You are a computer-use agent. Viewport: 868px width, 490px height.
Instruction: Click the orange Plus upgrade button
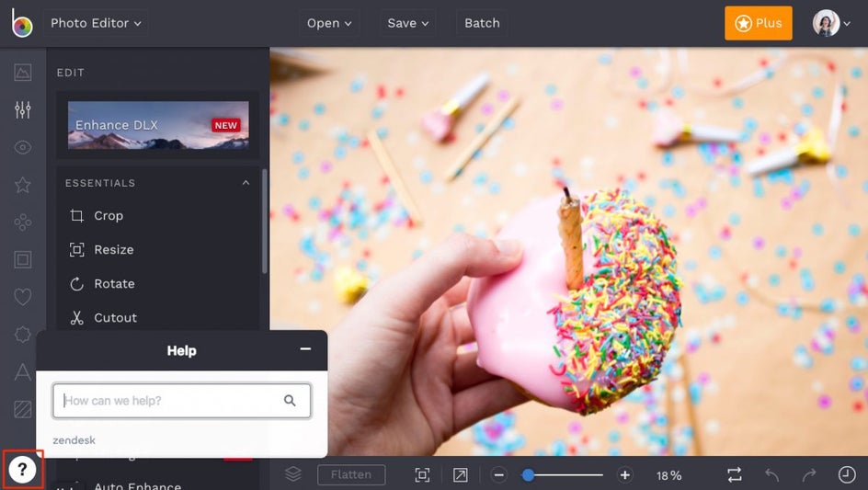[x=758, y=23]
